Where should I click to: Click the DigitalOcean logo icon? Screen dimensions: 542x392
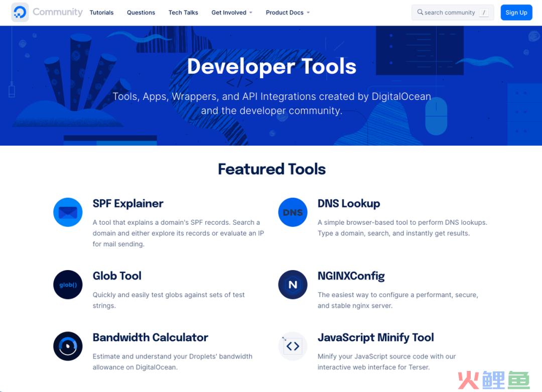coord(20,13)
